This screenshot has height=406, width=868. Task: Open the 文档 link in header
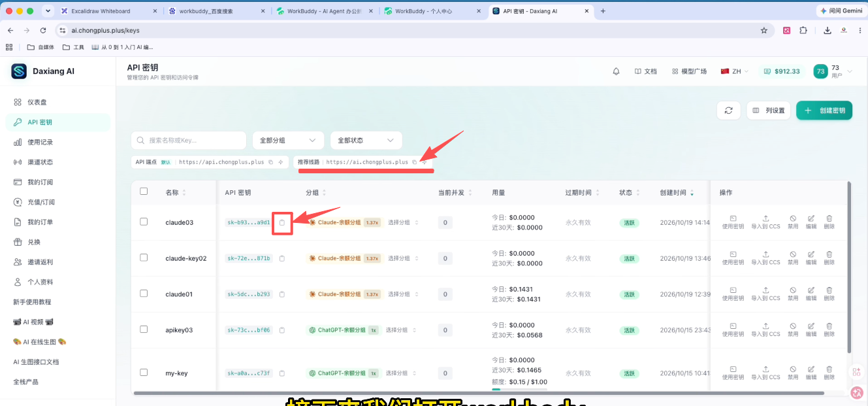point(645,71)
